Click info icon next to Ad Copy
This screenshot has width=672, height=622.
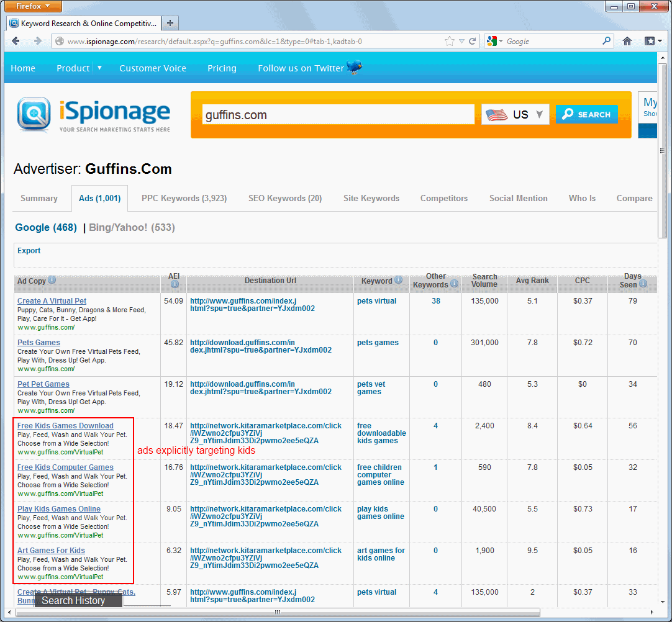tap(52, 280)
